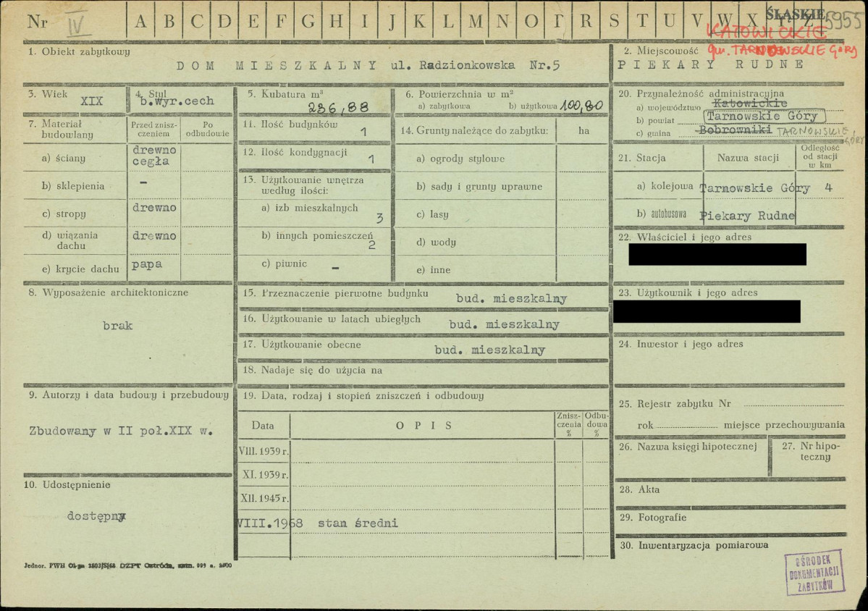Image resolution: width=868 pixels, height=611 pixels.
Task: Click "brak" under Wyposażenie architektoniczne
Action: point(117,326)
